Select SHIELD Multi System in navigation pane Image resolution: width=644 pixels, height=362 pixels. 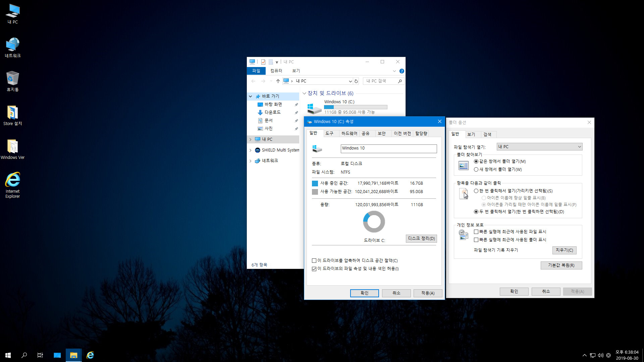pyautogui.click(x=277, y=150)
